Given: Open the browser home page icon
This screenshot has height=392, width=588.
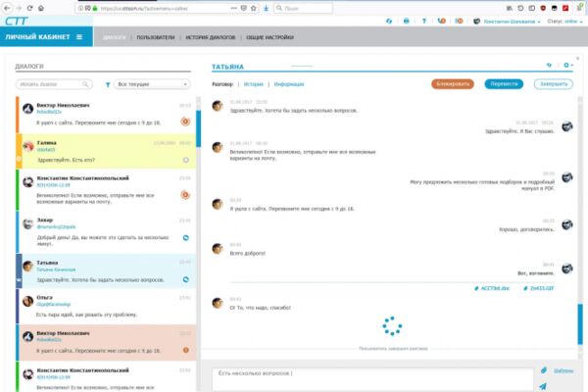Looking at the screenshot, I should 41,8.
